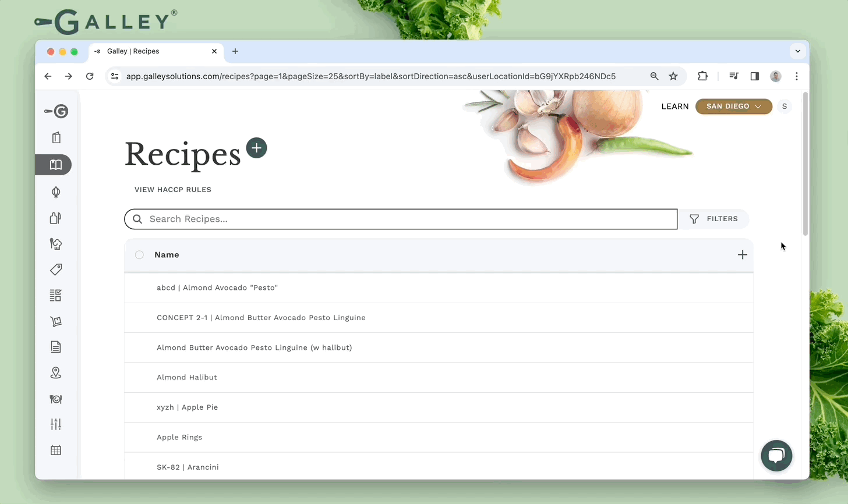Click the plate and cutlery sidebar icon
Screen dimensions: 848x504
tap(55, 399)
